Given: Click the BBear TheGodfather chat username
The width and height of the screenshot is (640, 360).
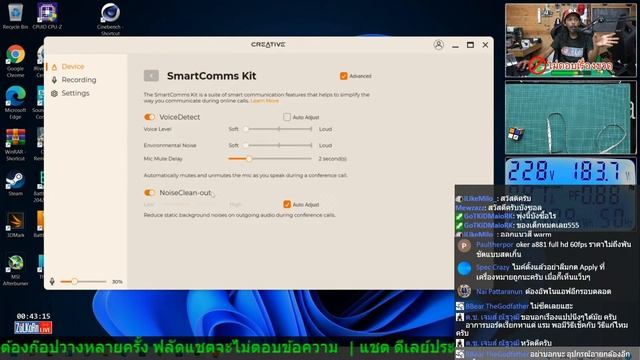Looking at the screenshot, I should (x=497, y=306).
